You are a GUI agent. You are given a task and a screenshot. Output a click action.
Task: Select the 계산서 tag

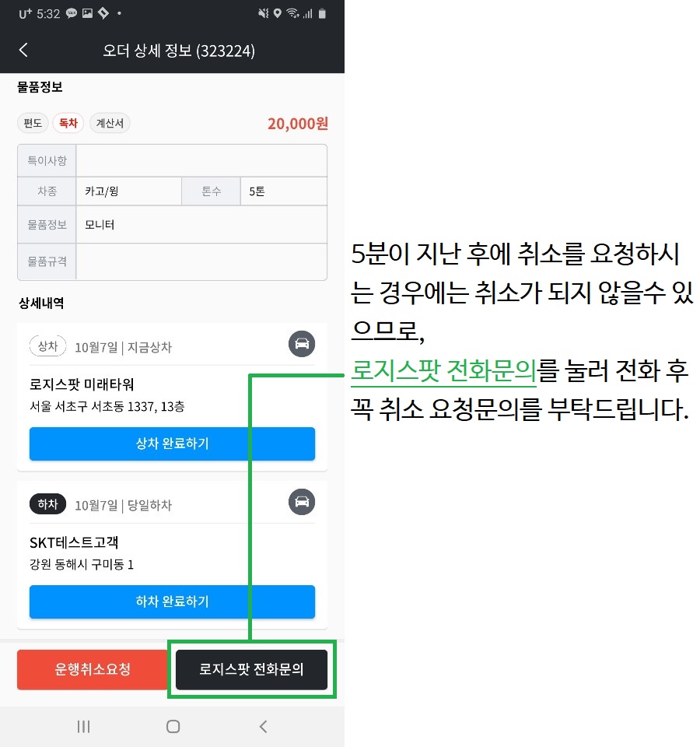click(110, 123)
